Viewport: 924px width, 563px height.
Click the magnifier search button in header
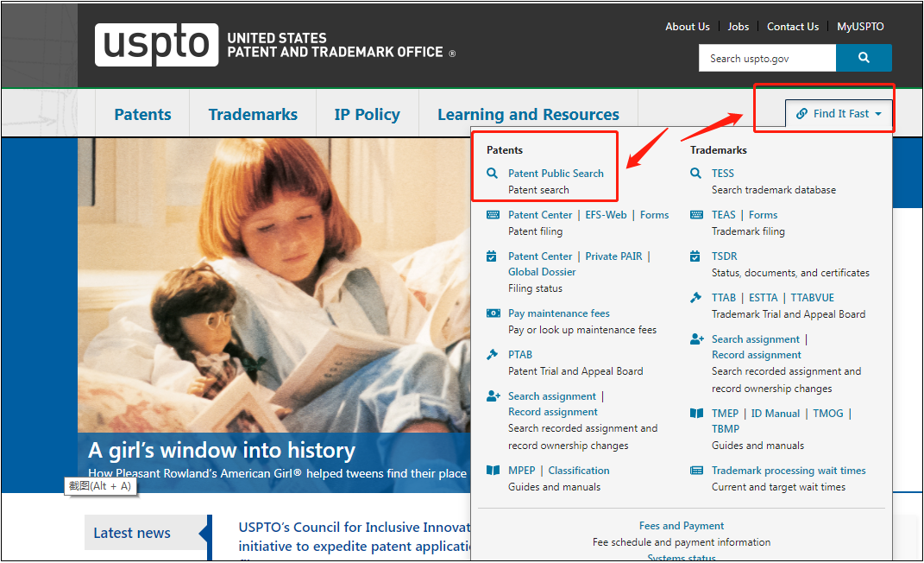click(864, 58)
